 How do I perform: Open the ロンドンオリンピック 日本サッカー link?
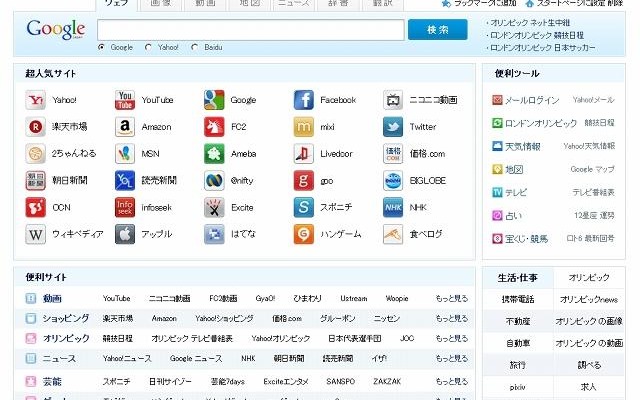[x=542, y=48]
